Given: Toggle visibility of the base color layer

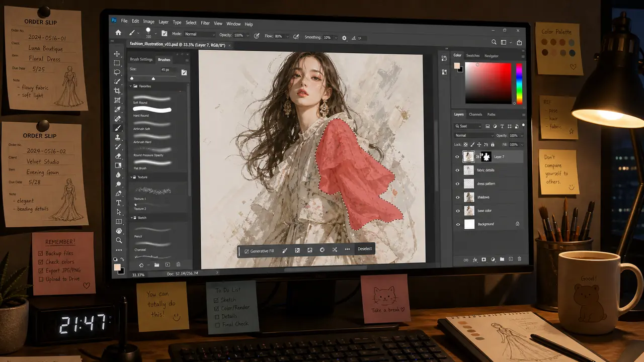Looking at the screenshot, I should (x=457, y=211).
